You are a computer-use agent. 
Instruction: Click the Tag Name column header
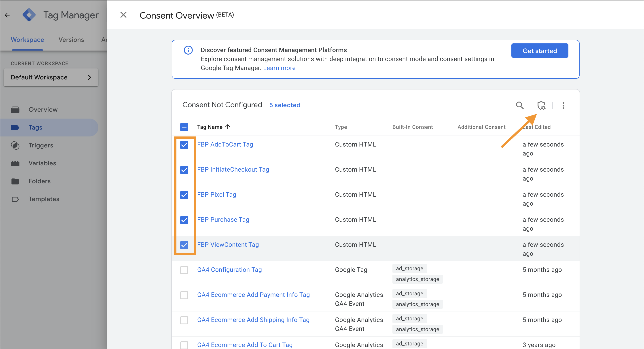210,127
